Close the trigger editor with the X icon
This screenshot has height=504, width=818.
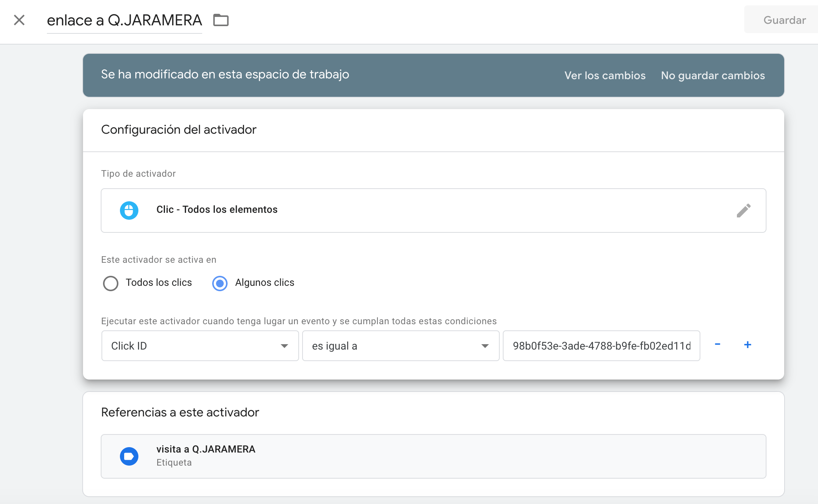tap(19, 20)
